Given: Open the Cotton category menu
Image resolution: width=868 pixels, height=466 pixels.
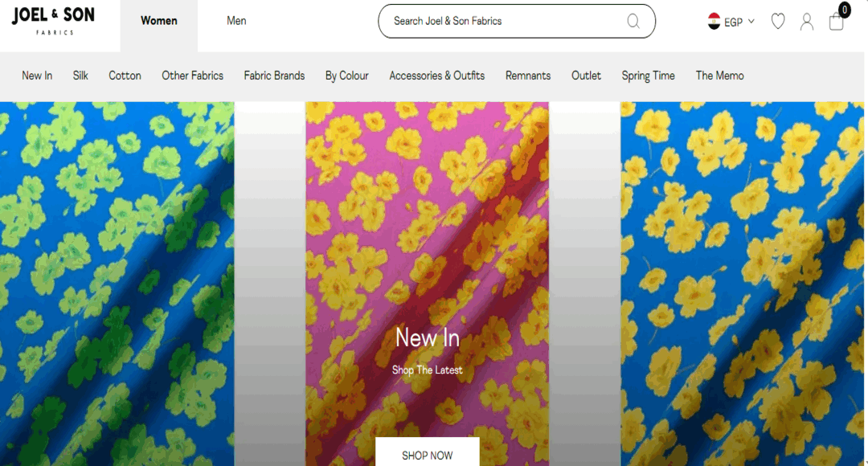Looking at the screenshot, I should pos(125,76).
